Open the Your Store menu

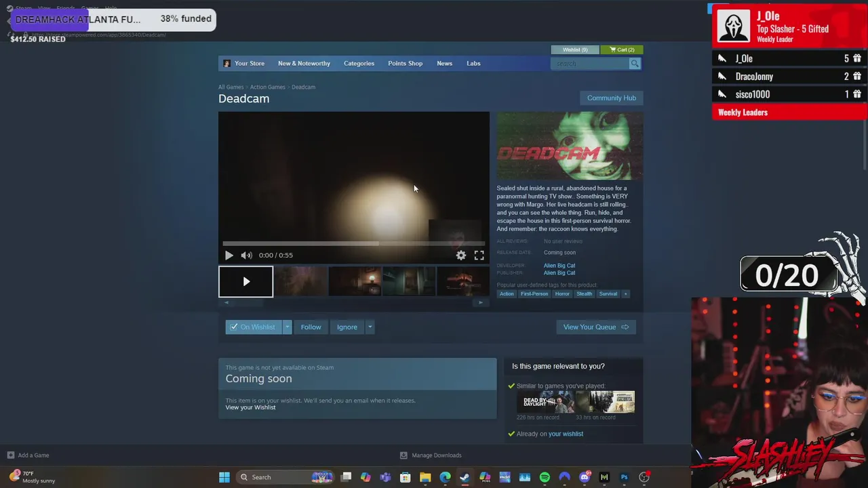249,64
